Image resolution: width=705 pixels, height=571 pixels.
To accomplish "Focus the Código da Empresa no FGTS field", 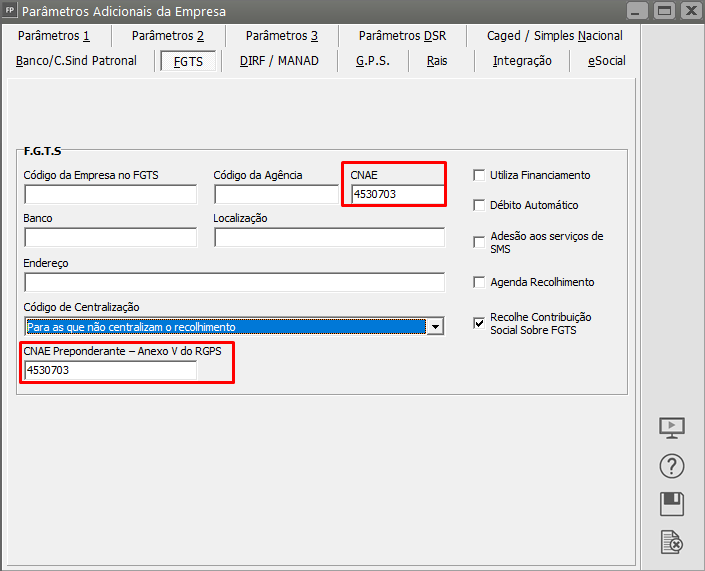I will [x=110, y=194].
